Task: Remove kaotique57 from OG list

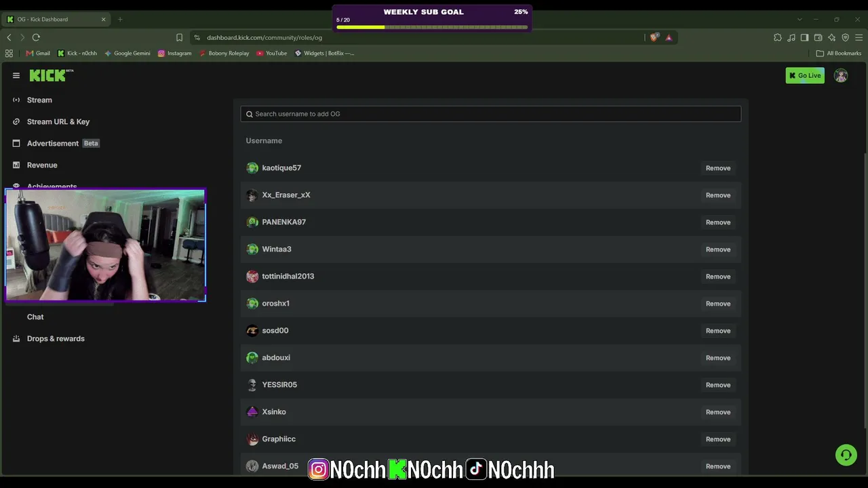Action: tap(718, 168)
